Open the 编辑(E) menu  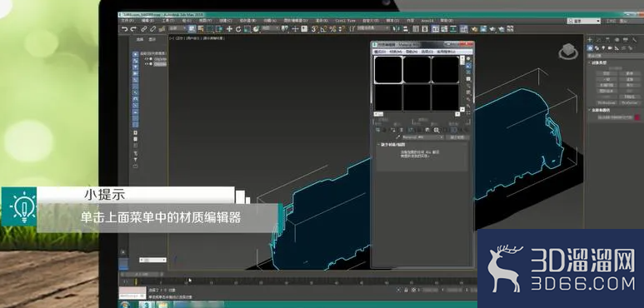coord(147,21)
